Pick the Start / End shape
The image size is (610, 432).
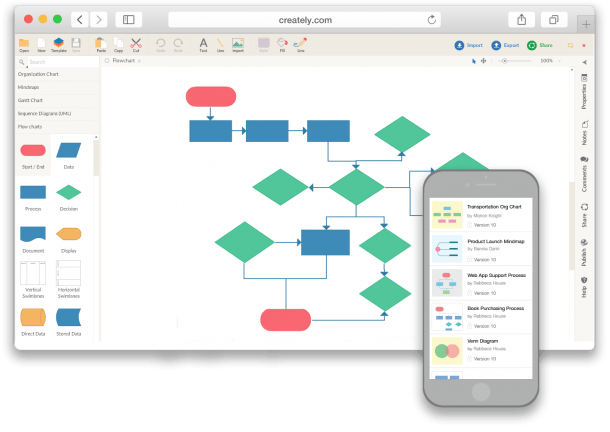(x=33, y=150)
